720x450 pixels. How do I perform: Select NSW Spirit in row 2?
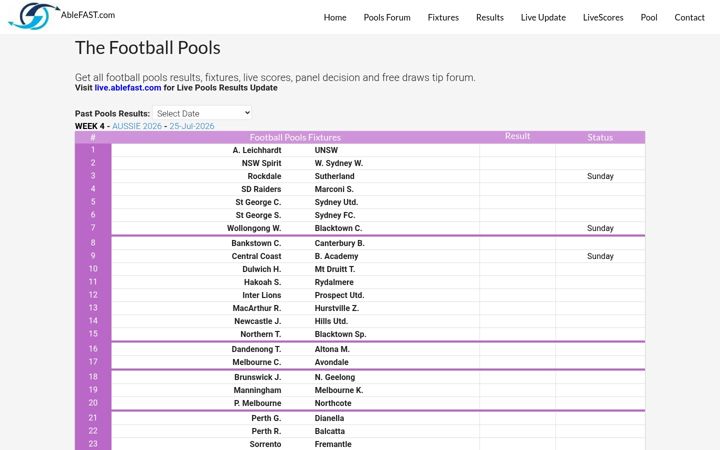(x=261, y=163)
